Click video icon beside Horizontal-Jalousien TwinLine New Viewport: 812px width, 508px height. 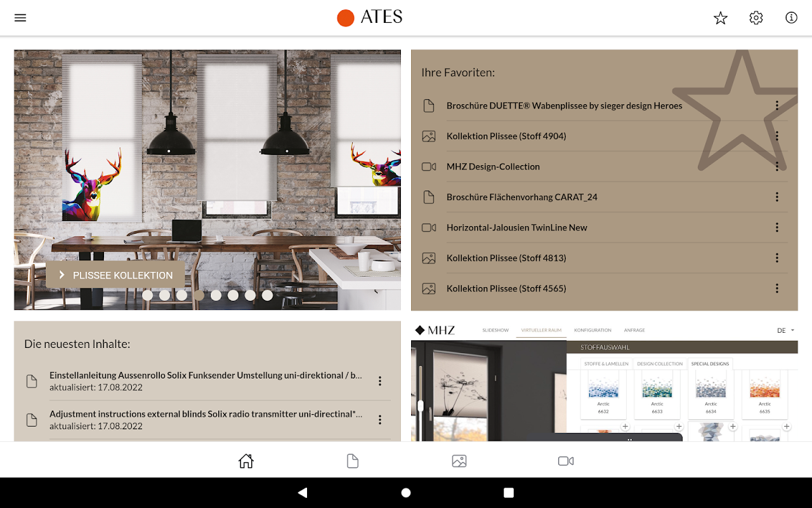coord(429,228)
